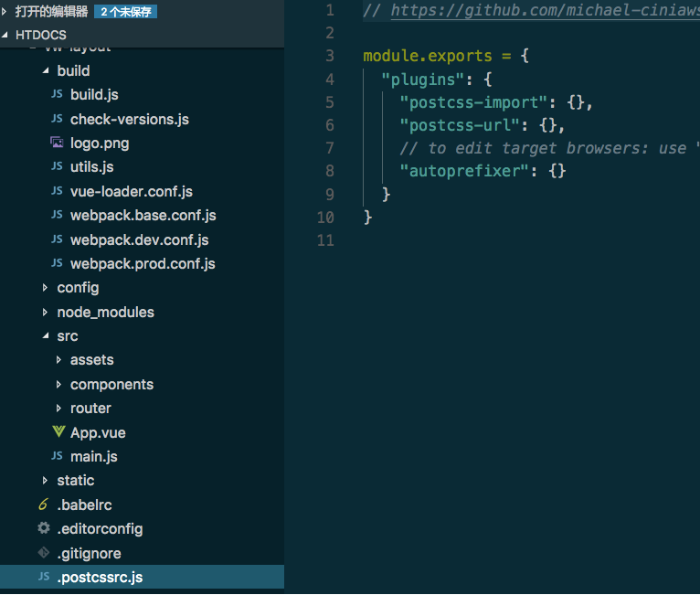700x595 pixels.
Task: Click the JS icon next to webpack.prod.conf.js
Action: tap(57, 262)
